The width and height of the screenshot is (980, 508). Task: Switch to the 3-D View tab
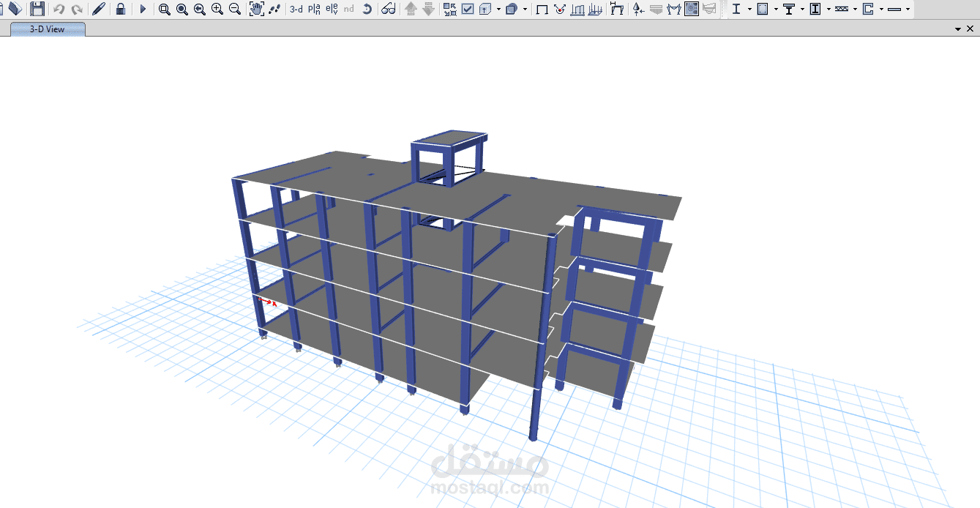point(46,30)
